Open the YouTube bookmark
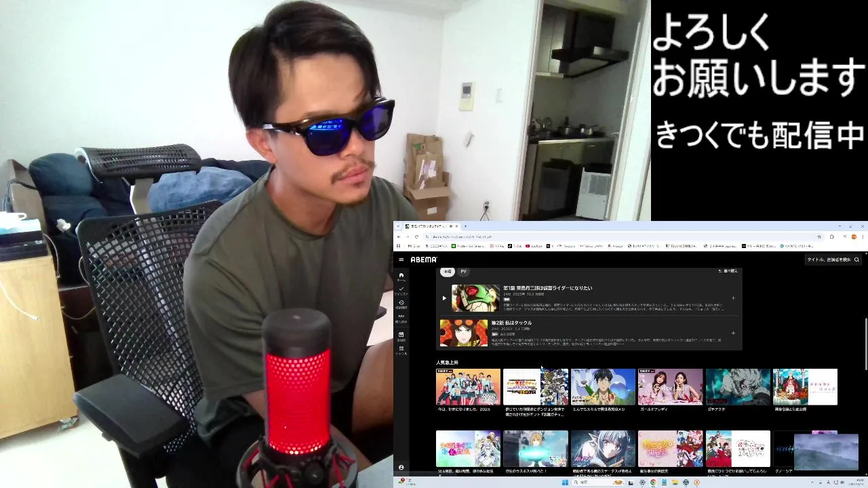 click(534, 245)
